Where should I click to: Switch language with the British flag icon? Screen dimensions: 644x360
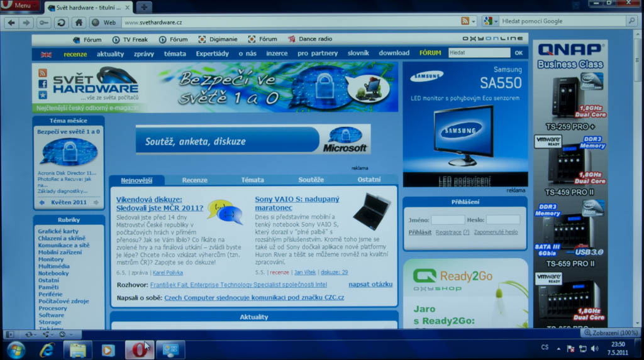click(x=47, y=54)
